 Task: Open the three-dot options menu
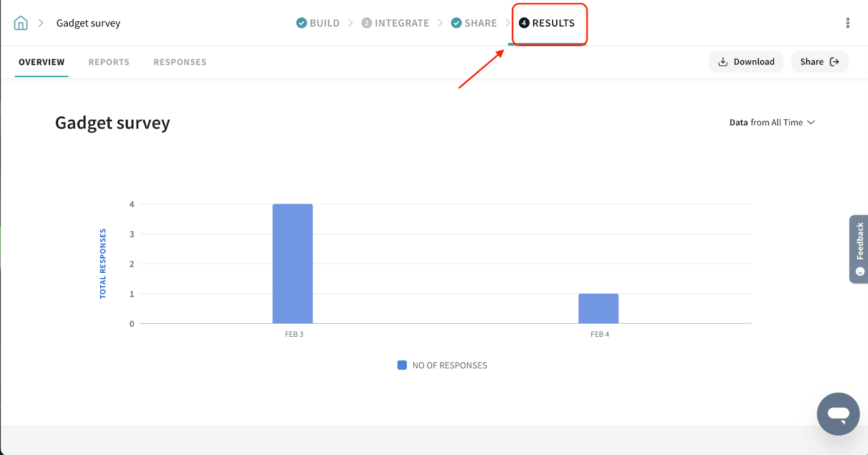tap(847, 23)
